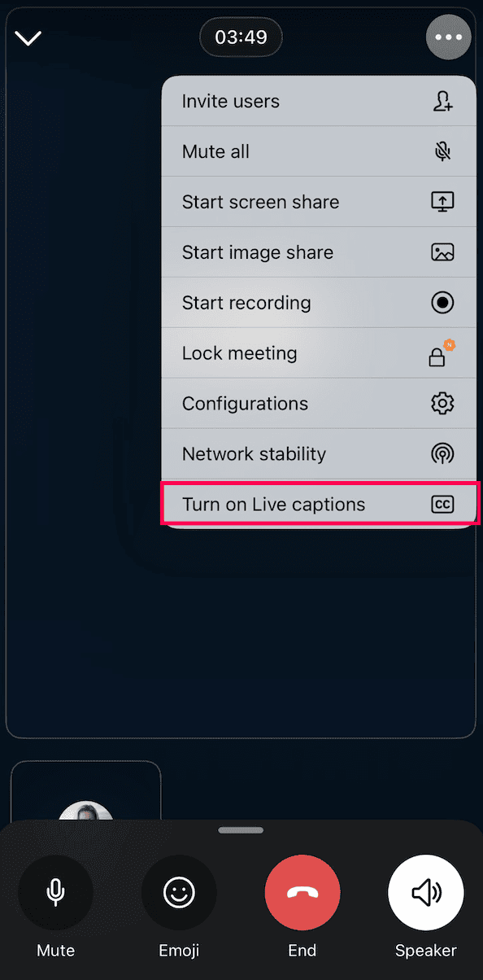
Task: Open the Emoji reactions button
Action: pos(179,893)
